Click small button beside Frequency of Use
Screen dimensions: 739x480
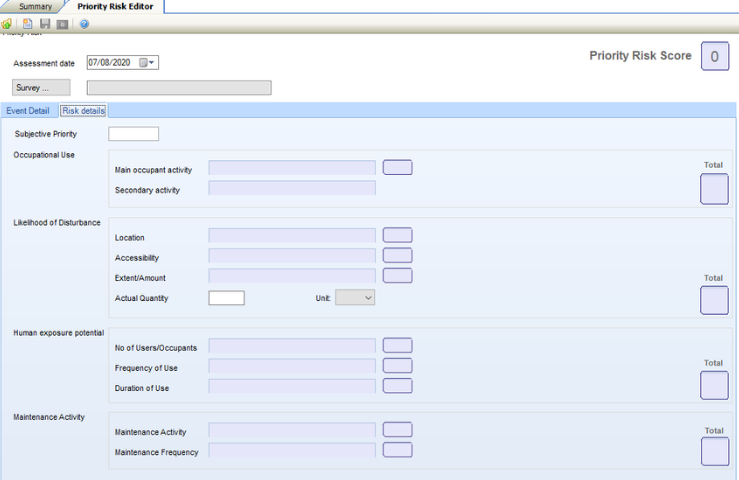pyautogui.click(x=397, y=366)
